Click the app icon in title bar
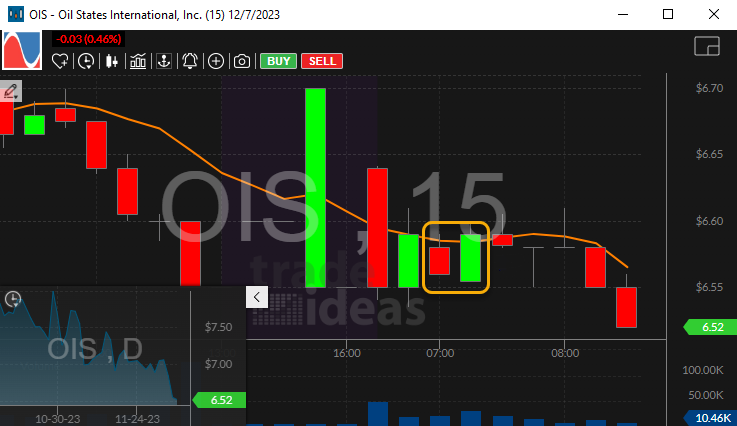Viewport: 737px width, 426px height. (x=16, y=14)
